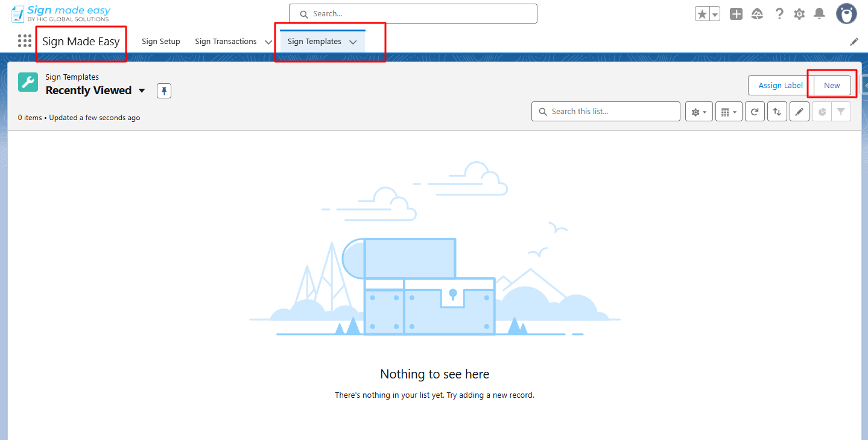Image resolution: width=868 pixels, height=440 pixels.
Task: Refresh the Sign Templates list
Action: pyautogui.click(x=755, y=112)
